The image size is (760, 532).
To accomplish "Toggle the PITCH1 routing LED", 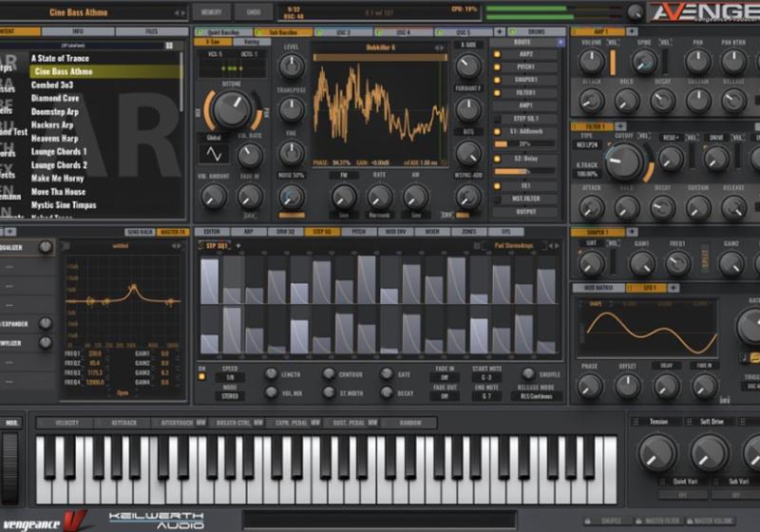I will [496, 67].
